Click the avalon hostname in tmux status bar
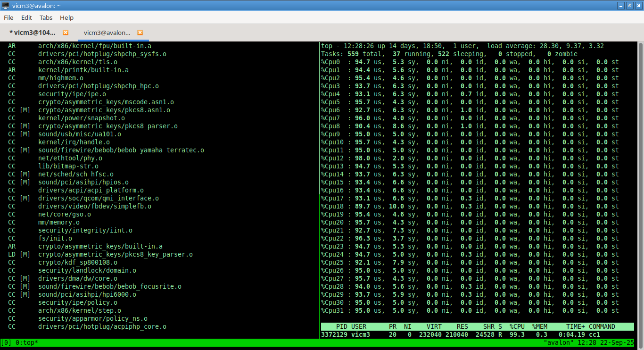644x350 pixels. click(558, 342)
